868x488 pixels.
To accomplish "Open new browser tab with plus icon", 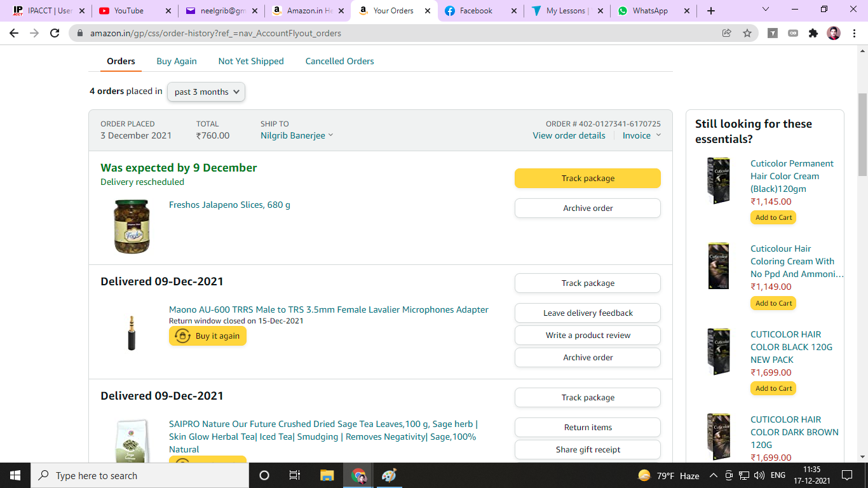I will pyautogui.click(x=710, y=11).
